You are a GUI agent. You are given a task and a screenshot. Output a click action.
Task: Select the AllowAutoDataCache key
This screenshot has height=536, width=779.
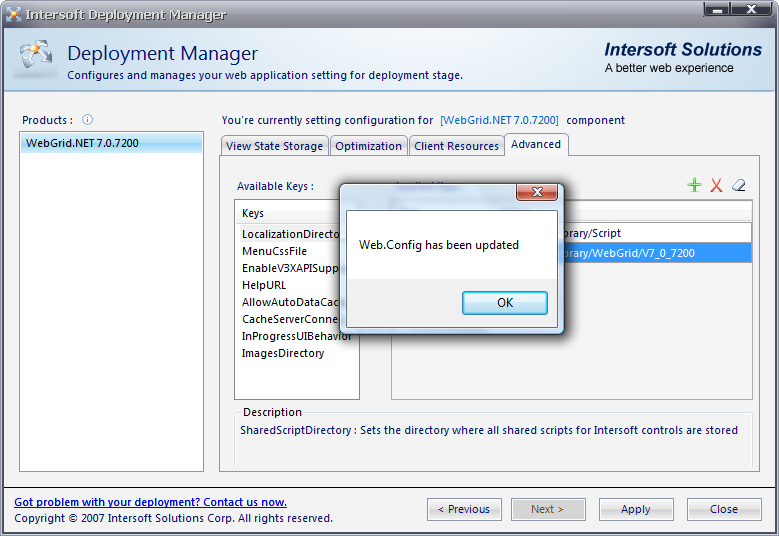(291, 302)
